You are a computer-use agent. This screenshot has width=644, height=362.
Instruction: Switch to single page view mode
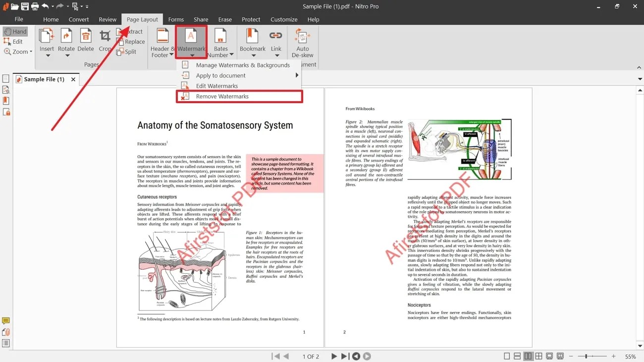pos(507,356)
